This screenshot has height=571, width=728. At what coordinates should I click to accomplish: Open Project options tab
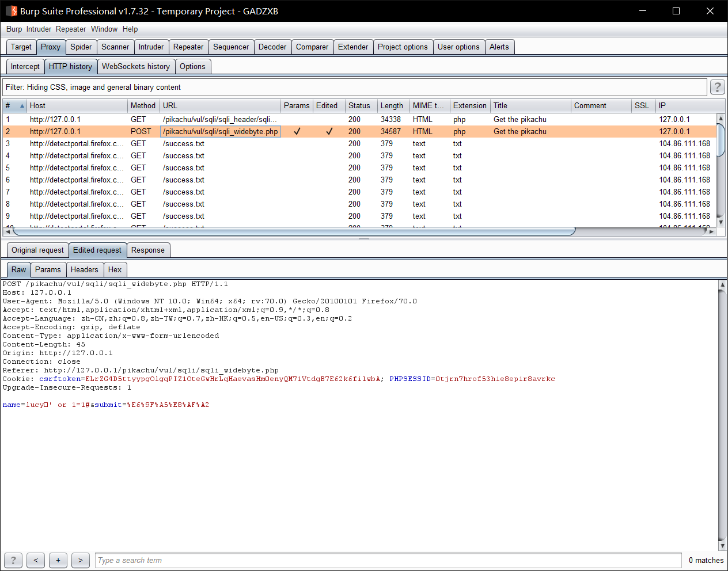(x=403, y=47)
